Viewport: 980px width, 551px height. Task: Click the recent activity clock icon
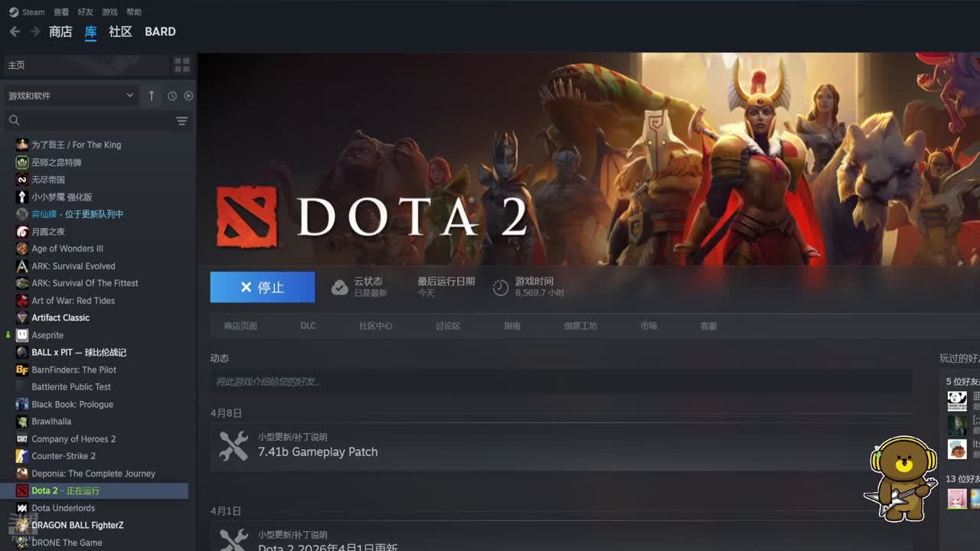(172, 96)
